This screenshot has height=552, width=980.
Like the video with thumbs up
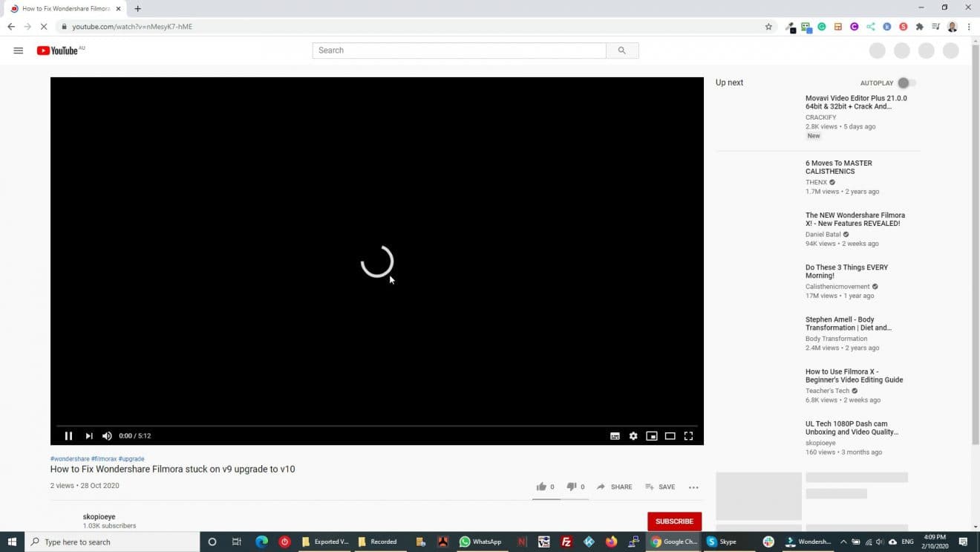point(542,487)
